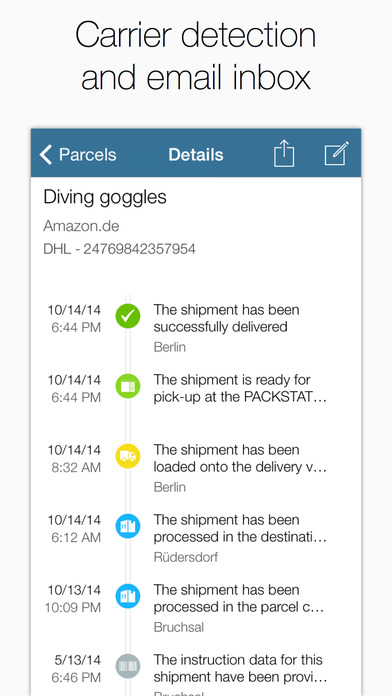The width and height of the screenshot is (392, 696).
Task: Select the Diving goggles parcel title
Action: click(105, 198)
